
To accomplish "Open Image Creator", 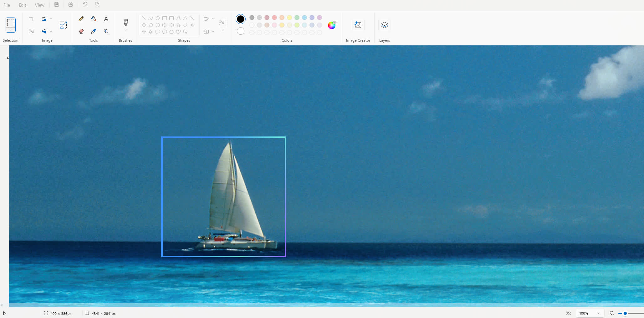I will [358, 25].
